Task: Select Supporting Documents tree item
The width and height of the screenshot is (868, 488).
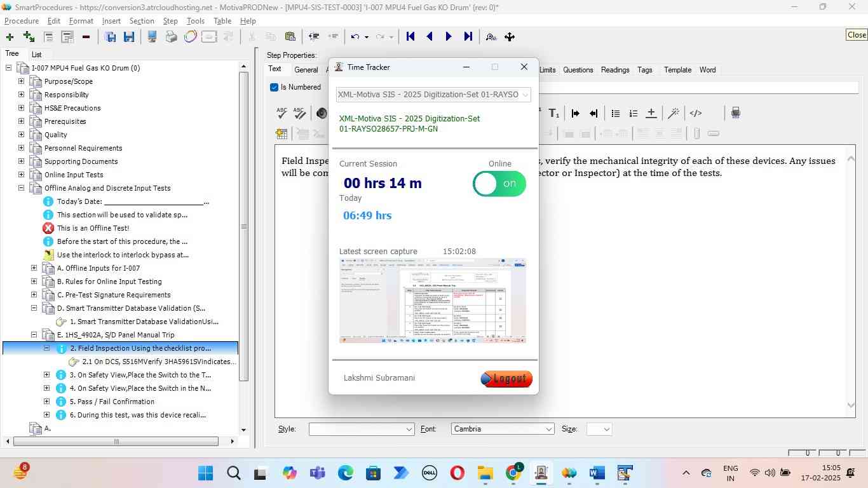Action: [81, 161]
